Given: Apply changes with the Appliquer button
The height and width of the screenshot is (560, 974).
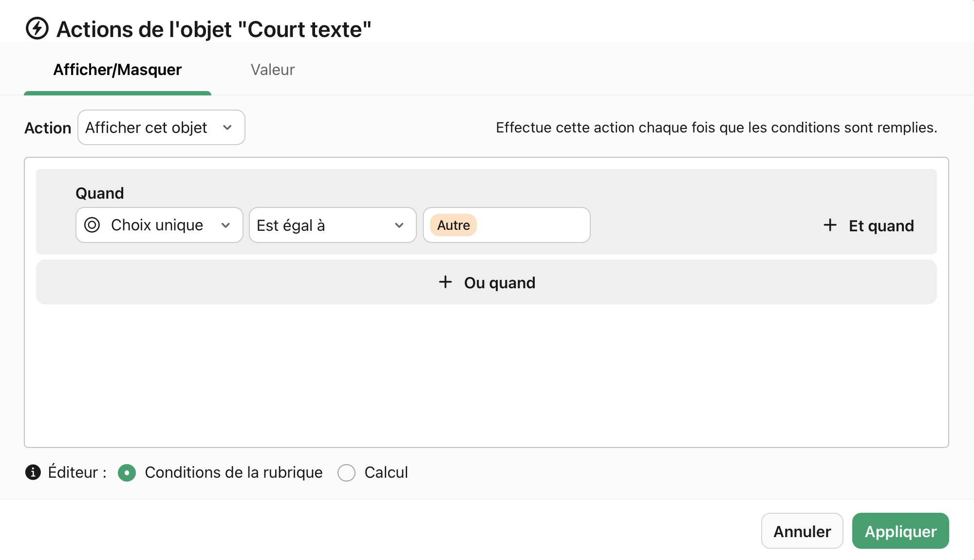Looking at the screenshot, I should (900, 531).
